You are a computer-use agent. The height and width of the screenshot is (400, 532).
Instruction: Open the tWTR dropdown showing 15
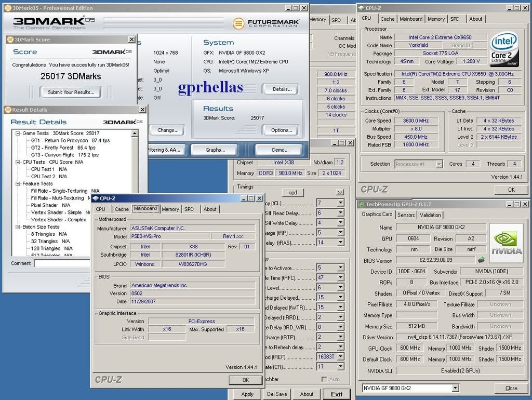click(340, 307)
